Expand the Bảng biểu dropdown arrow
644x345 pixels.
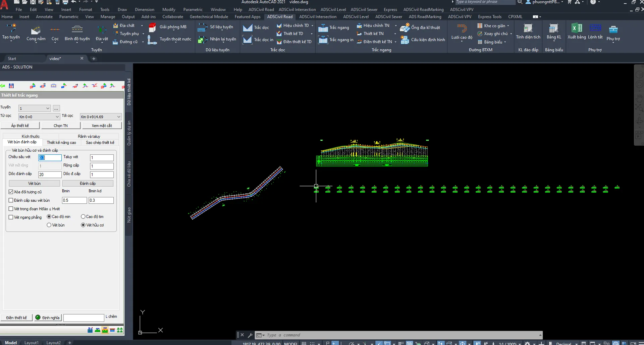(x=505, y=42)
